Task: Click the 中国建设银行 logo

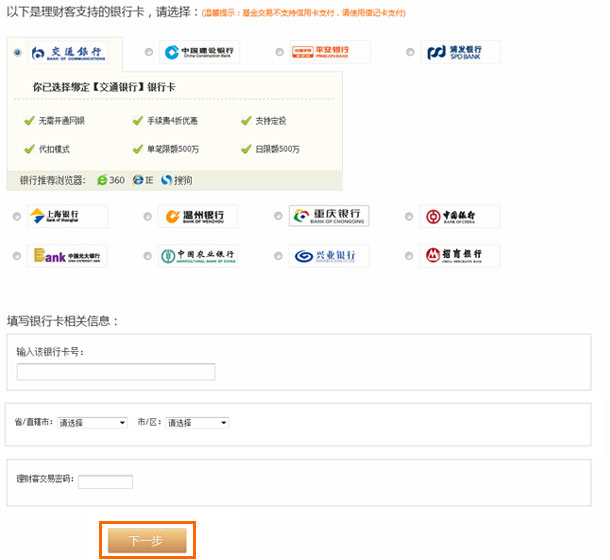Action: coord(199,52)
